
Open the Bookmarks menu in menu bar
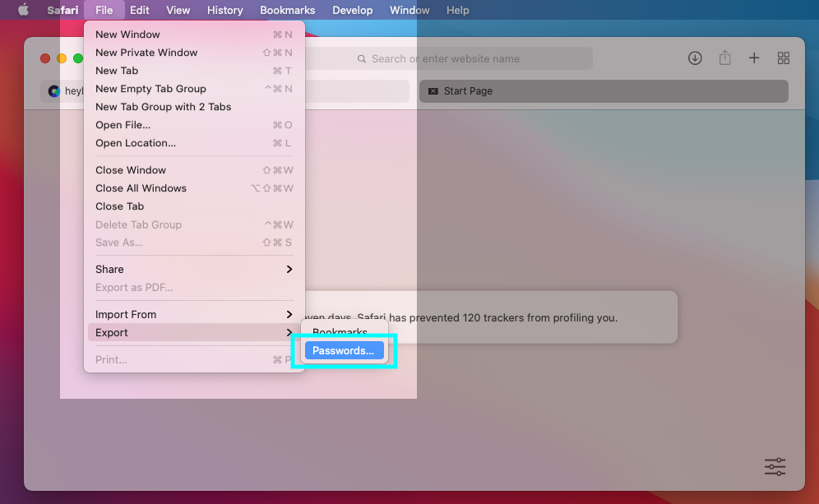[287, 10]
